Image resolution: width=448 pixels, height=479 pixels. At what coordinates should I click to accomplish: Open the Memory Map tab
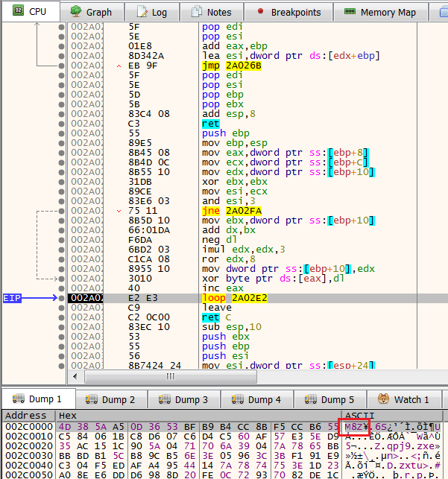380,12
